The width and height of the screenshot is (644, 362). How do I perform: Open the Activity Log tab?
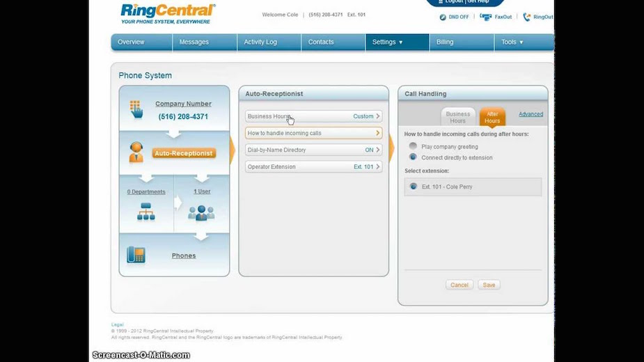coord(269,42)
